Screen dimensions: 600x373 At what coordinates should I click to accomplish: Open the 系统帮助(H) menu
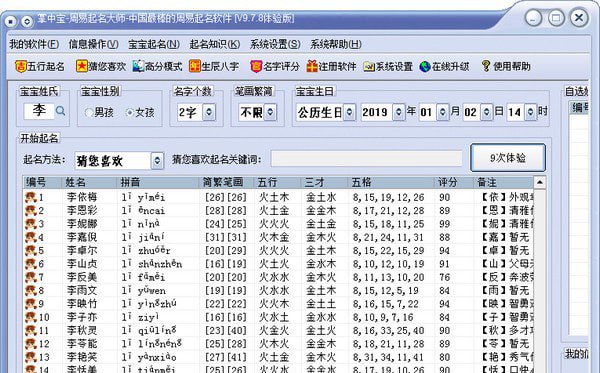pos(336,44)
